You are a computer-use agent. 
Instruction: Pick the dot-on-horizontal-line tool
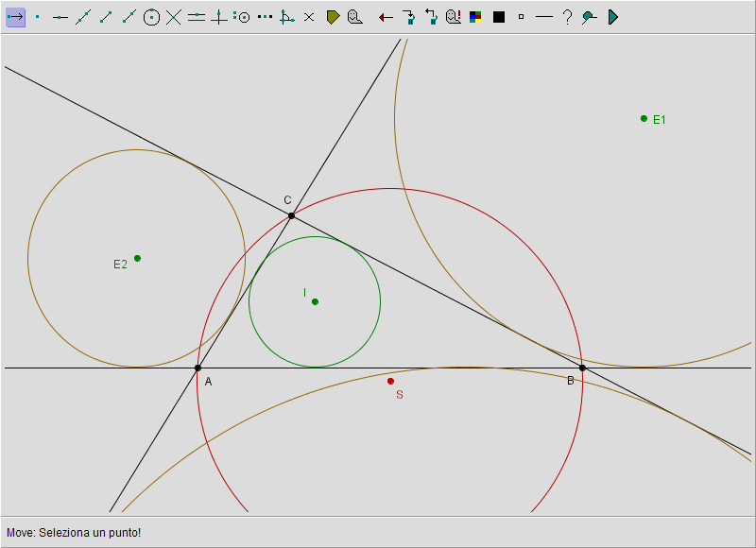[x=60, y=17]
